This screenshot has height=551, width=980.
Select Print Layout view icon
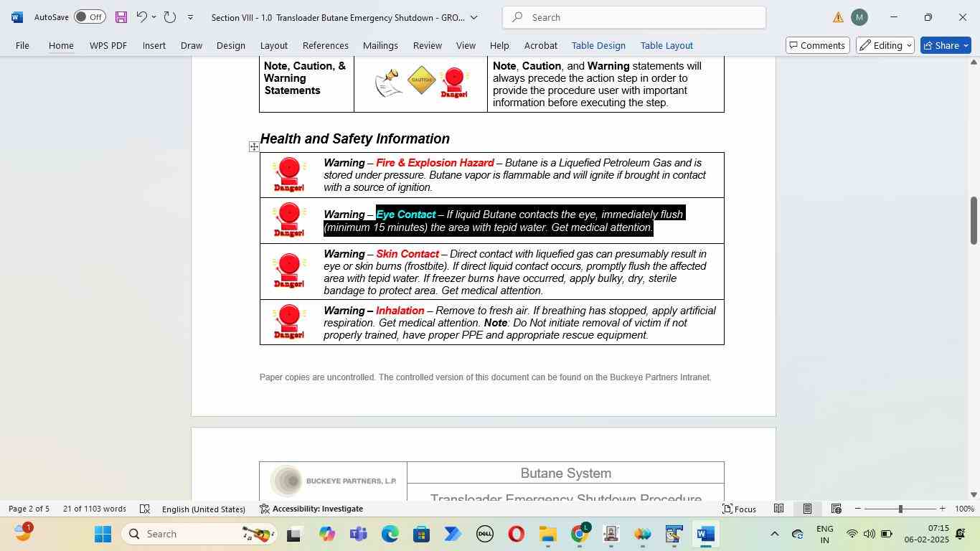point(807,509)
